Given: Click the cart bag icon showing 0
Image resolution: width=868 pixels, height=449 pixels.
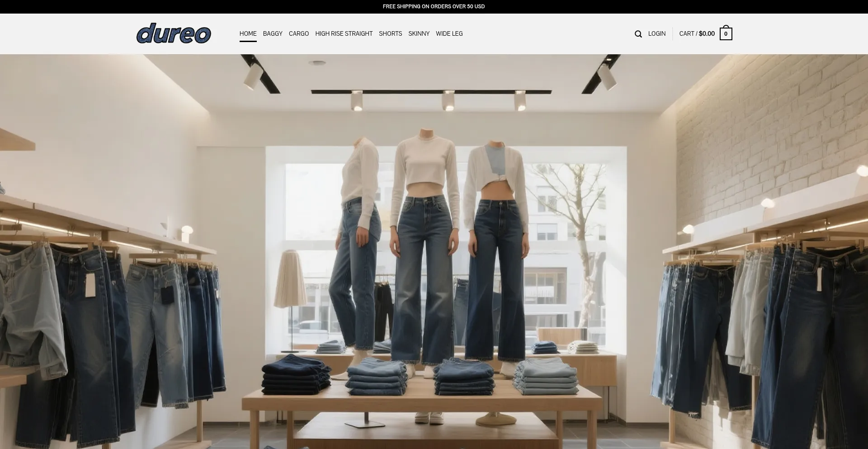Looking at the screenshot, I should tap(726, 34).
